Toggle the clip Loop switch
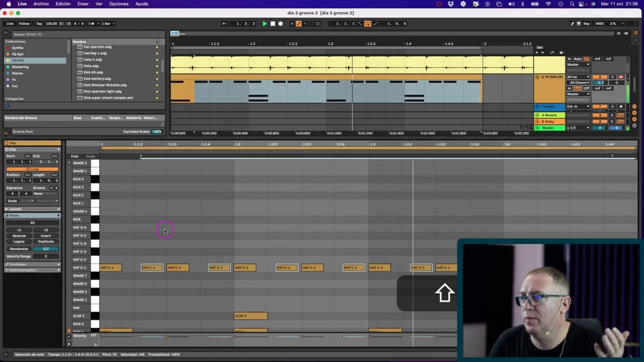Viewport: 644px width, 362px height. pos(32,169)
